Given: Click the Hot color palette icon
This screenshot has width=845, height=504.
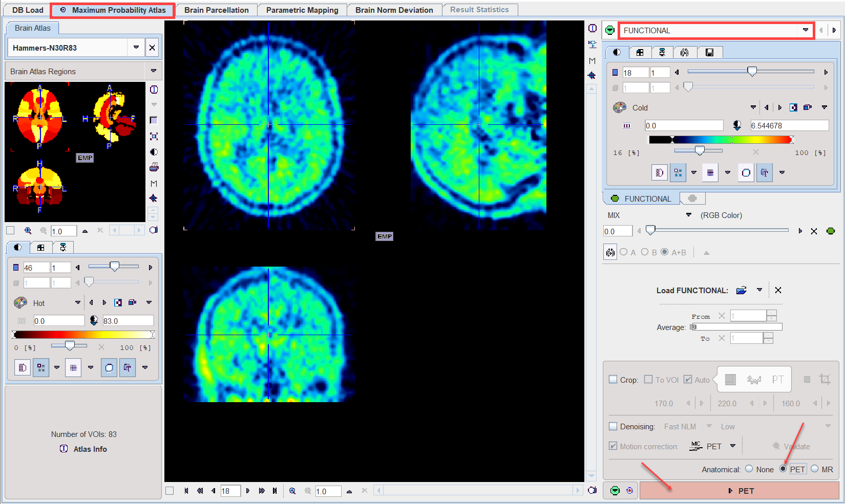Looking at the screenshot, I should (20, 302).
